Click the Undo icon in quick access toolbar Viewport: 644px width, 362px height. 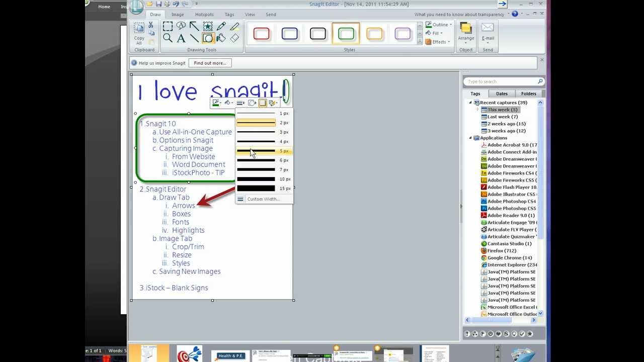coord(176,4)
